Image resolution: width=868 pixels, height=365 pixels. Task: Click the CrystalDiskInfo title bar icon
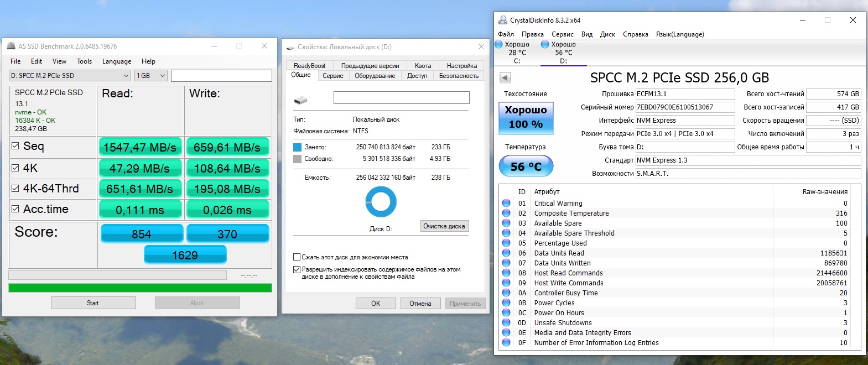click(503, 20)
